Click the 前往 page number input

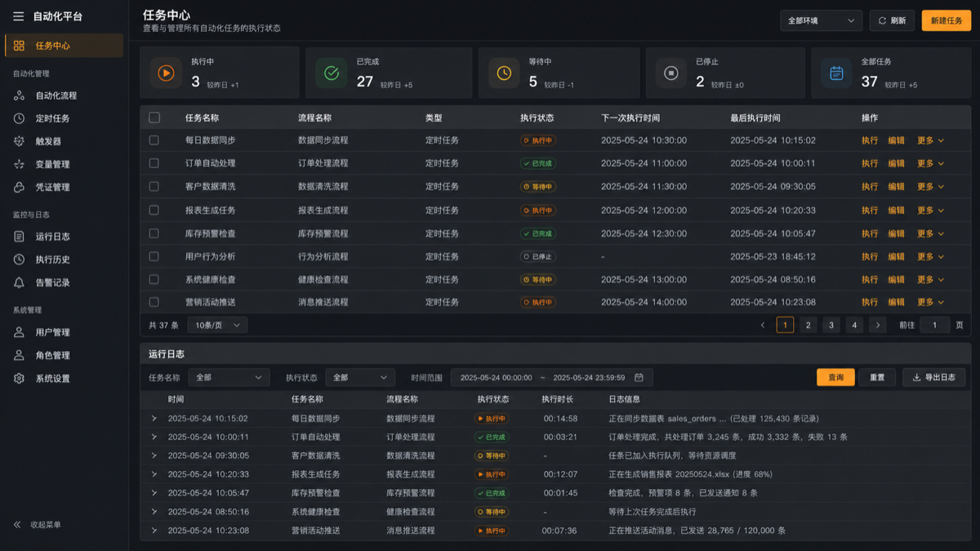tap(935, 325)
